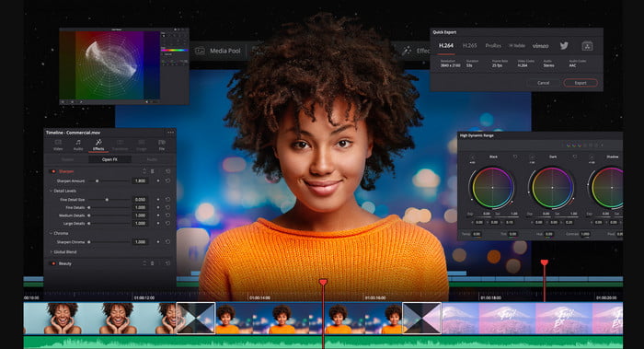Click the Black zone falloff icon
Viewport: 644px width, 349px height.
pos(472,157)
